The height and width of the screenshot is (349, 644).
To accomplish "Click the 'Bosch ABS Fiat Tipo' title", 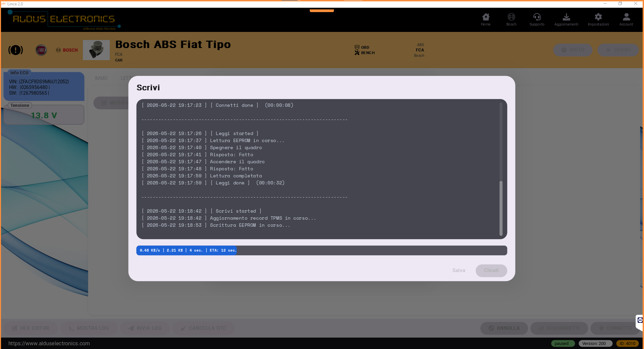I will [x=173, y=44].
